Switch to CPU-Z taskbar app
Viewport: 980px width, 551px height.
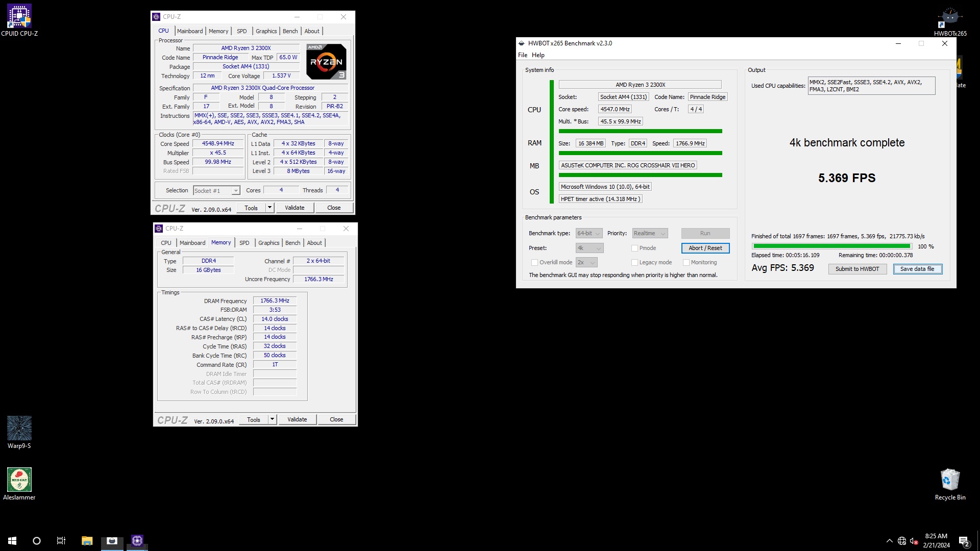point(137,541)
